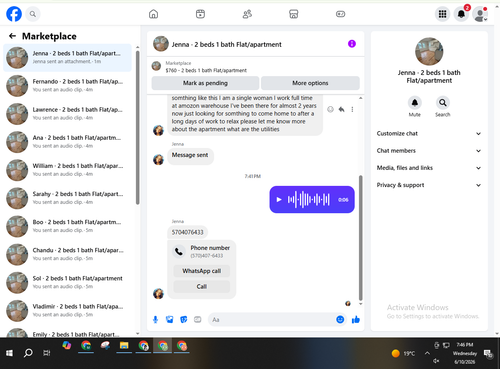This screenshot has height=369, width=500.
Task: Open William conversation in the list
Action: coord(67,170)
